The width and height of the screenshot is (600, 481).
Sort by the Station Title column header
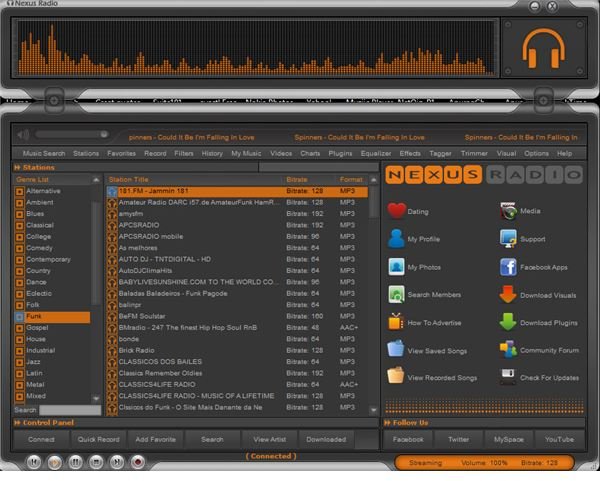[x=128, y=179]
